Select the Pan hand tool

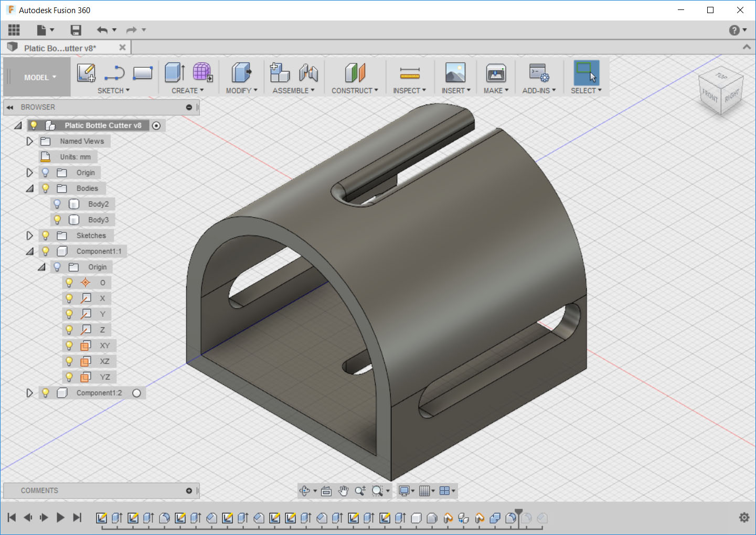pyautogui.click(x=344, y=490)
